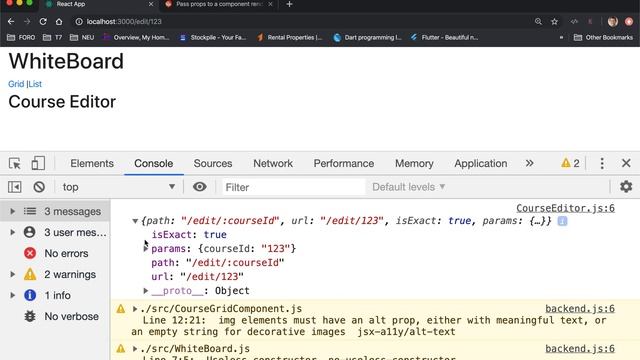
Task: Open a new browser tab with plus
Action: [x=289, y=4]
